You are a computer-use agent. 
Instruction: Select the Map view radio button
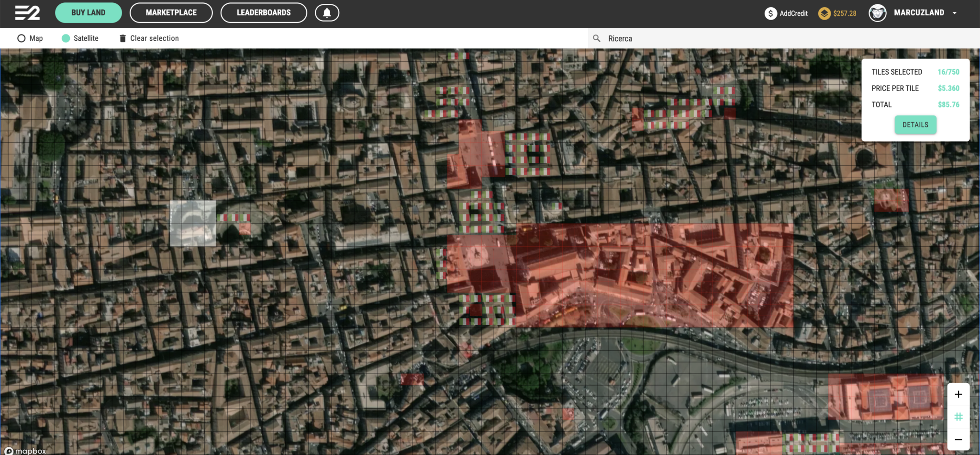pyautogui.click(x=21, y=38)
